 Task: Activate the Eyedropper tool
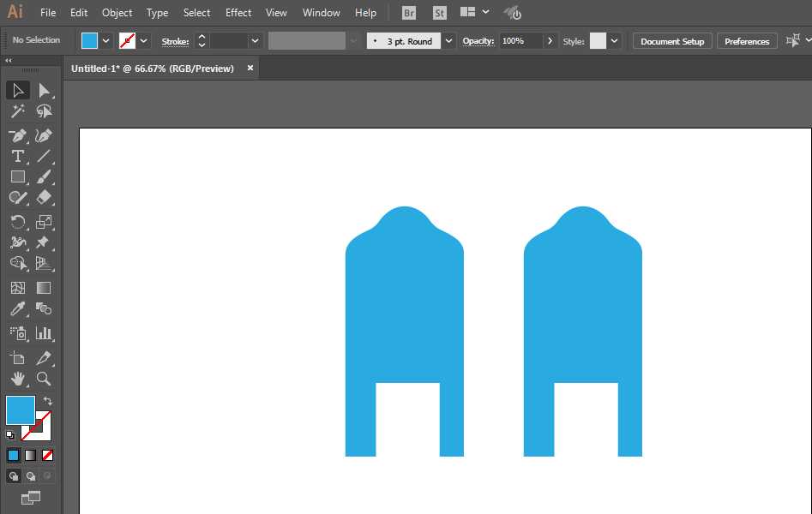tap(17, 309)
